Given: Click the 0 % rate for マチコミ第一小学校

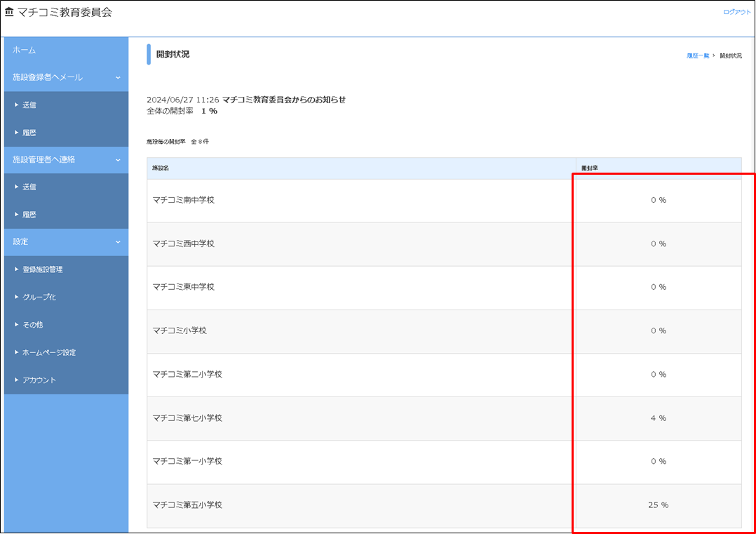Looking at the screenshot, I should (x=659, y=462).
